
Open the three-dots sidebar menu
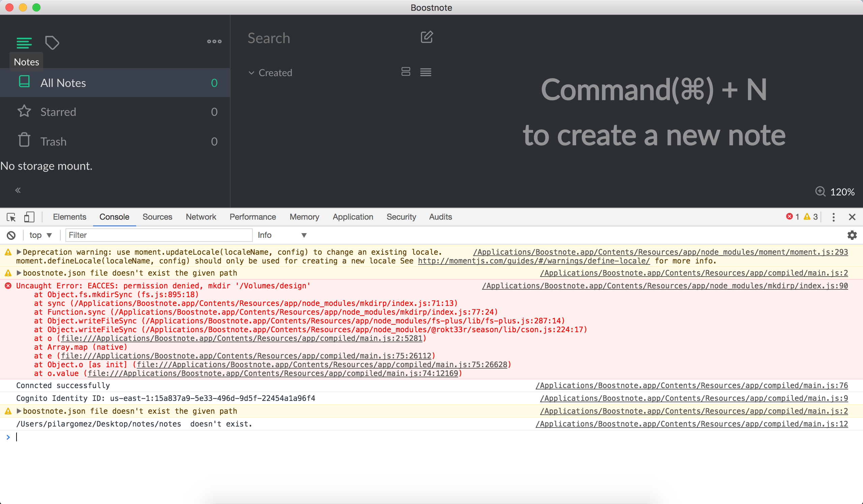pyautogui.click(x=214, y=41)
